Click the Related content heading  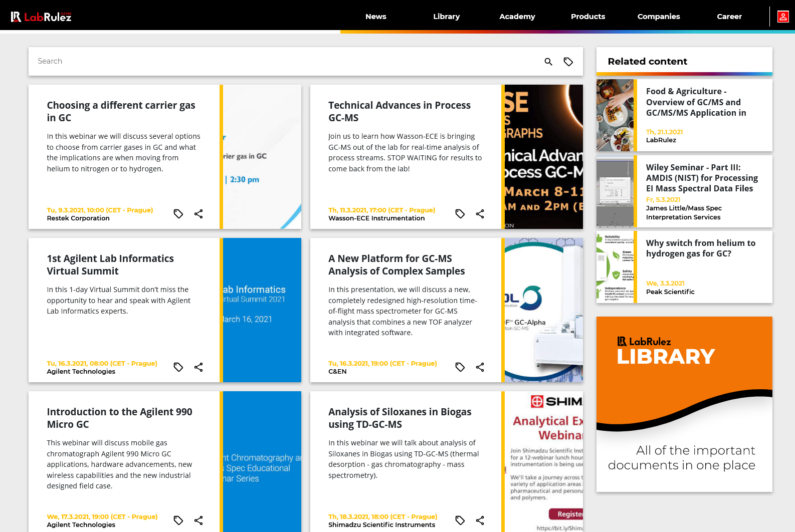(648, 62)
